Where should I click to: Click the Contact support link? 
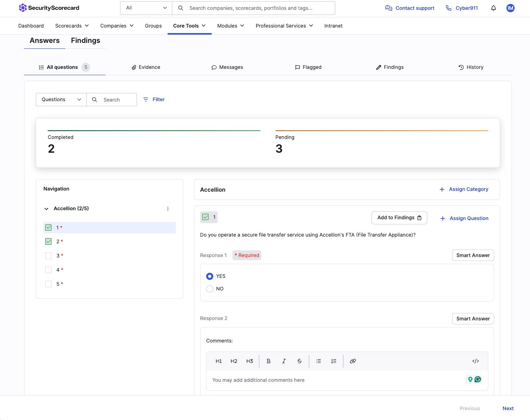(415, 8)
